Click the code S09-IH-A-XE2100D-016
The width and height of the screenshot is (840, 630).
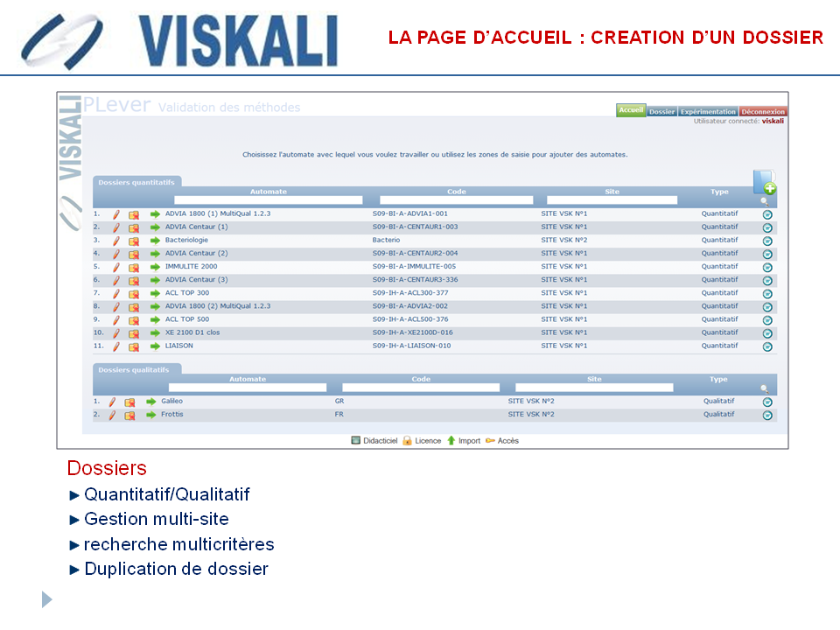coord(412,332)
